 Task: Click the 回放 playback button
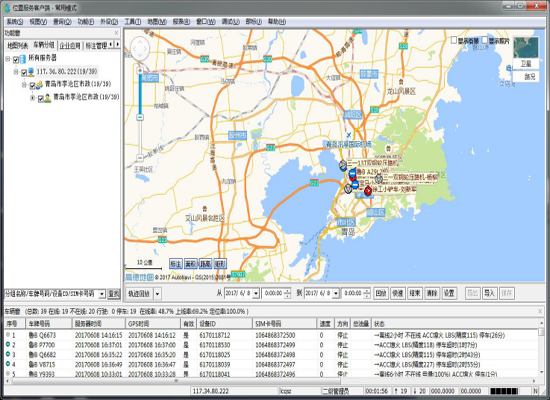(x=381, y=293)
